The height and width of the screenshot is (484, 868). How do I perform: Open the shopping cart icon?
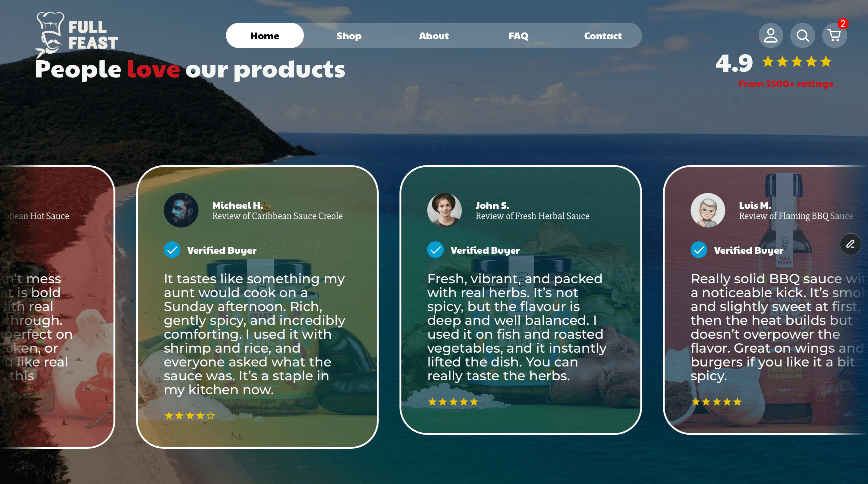click(x=834, y=35)
